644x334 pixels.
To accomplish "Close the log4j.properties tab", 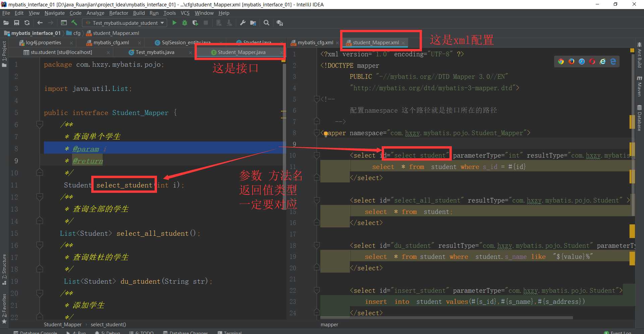I will [x=71, y=43].
